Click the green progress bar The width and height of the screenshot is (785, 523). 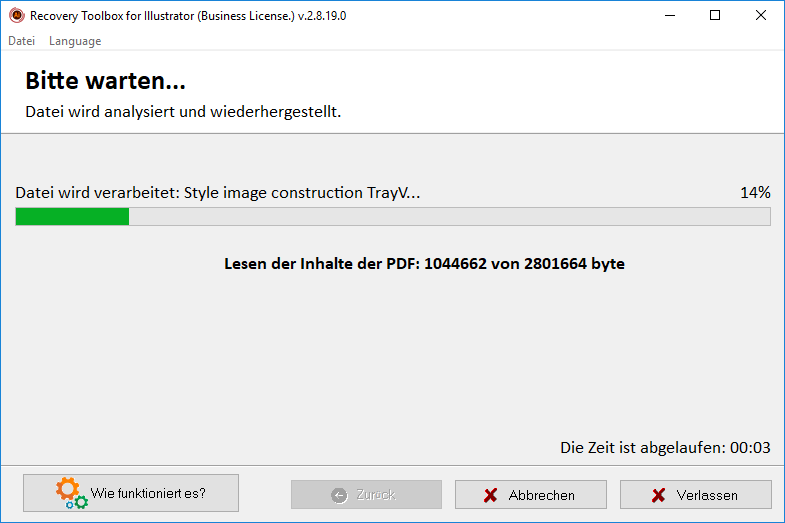[393, 217]
